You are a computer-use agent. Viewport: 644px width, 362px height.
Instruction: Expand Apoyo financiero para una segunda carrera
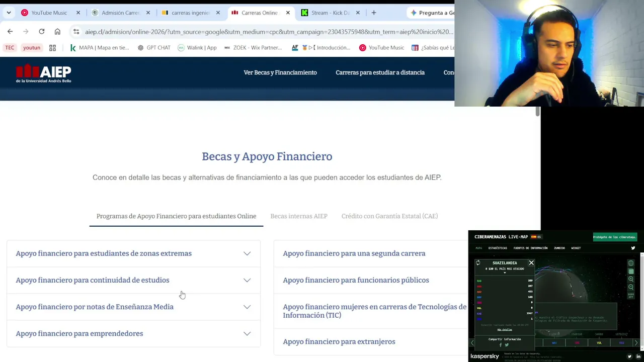(354, 253)
